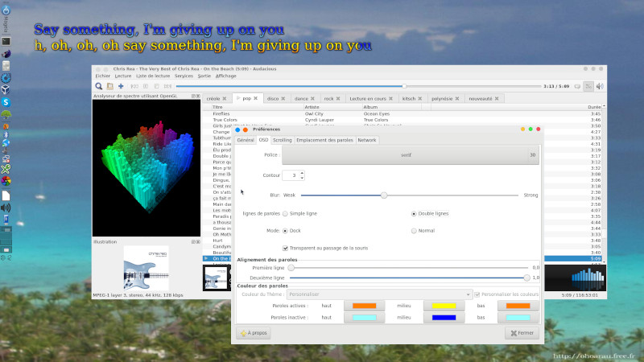Click the search magnifier icon in Audacious toolbar
The image size is (644, 362).
click(99, 86)
